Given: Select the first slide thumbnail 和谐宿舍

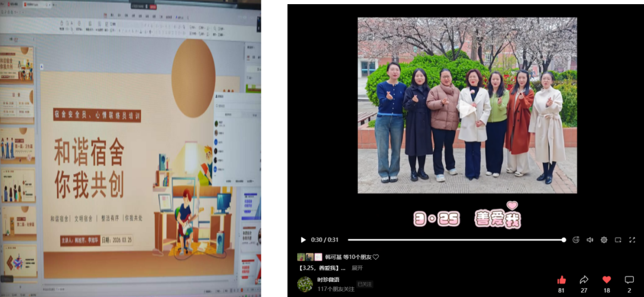Looking at the screenshot, I should point(17,65).
